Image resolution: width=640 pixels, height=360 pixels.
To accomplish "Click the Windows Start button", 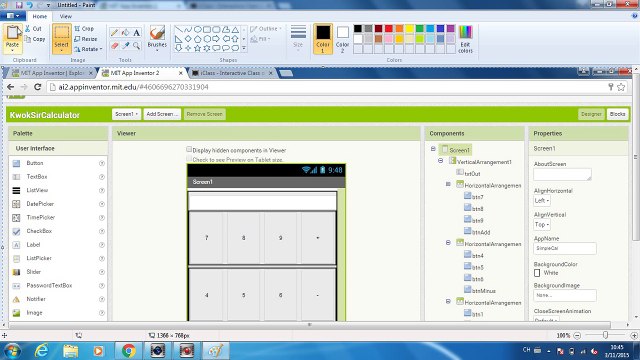I will (12, 351).
